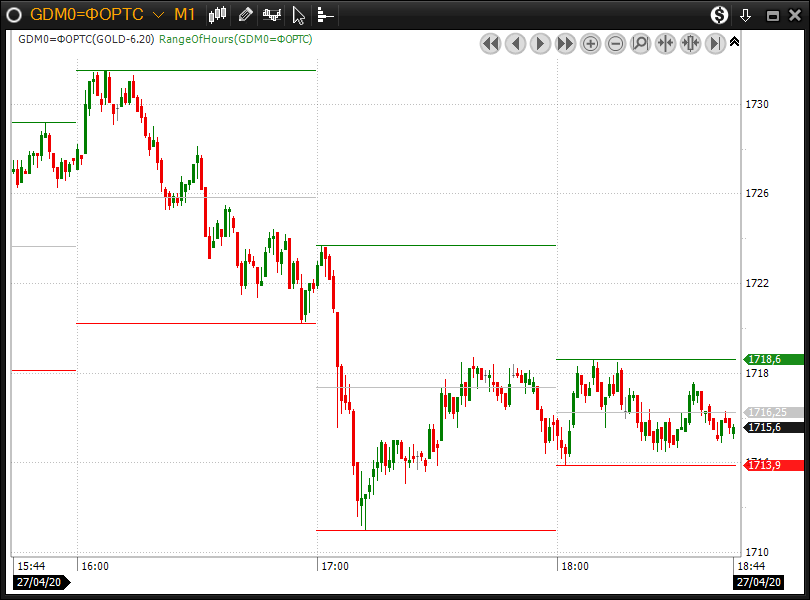The width and height of the screenshot is (810, 600).
Task: Step chart back one bar
Action: (x=515, y=43)
